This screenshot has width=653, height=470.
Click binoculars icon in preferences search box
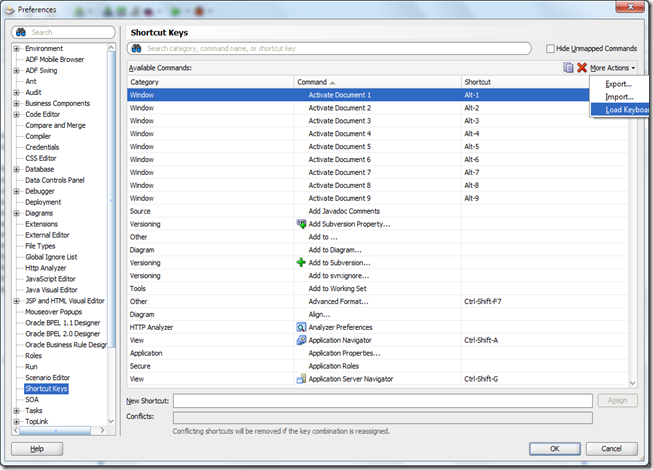point(21,32)
